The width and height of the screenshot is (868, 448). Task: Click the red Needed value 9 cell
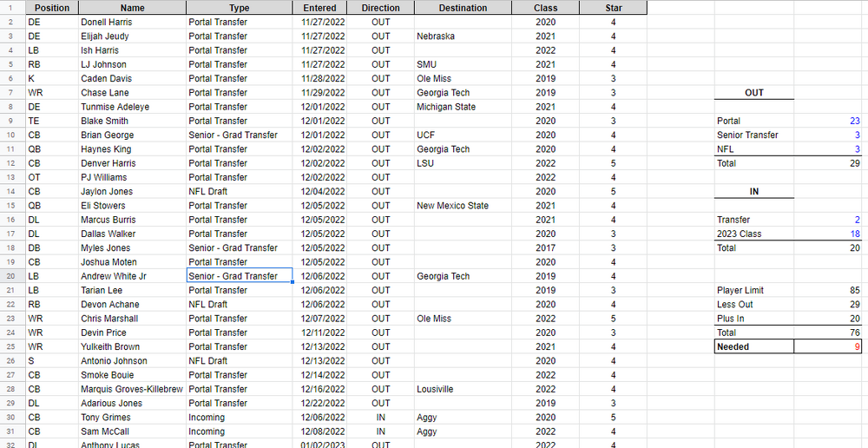point(829,346)
